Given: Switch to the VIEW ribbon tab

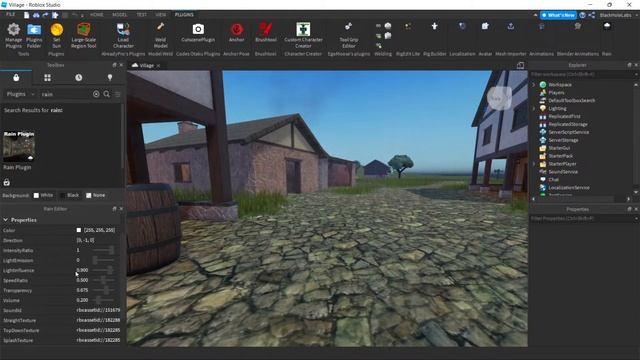Looking at the screenshot, I should click(160, 15).
